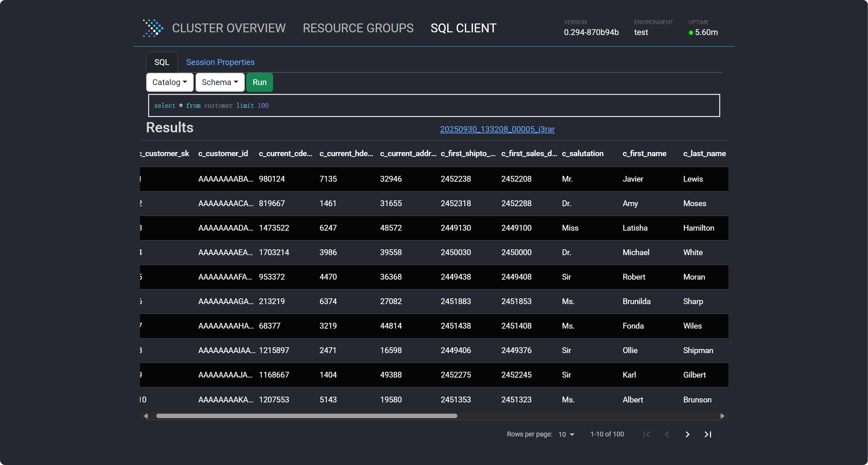Switch to the Session Properties tab
Image resolution: width=868 pixels, height=465 pixels.
pos(220,62)
